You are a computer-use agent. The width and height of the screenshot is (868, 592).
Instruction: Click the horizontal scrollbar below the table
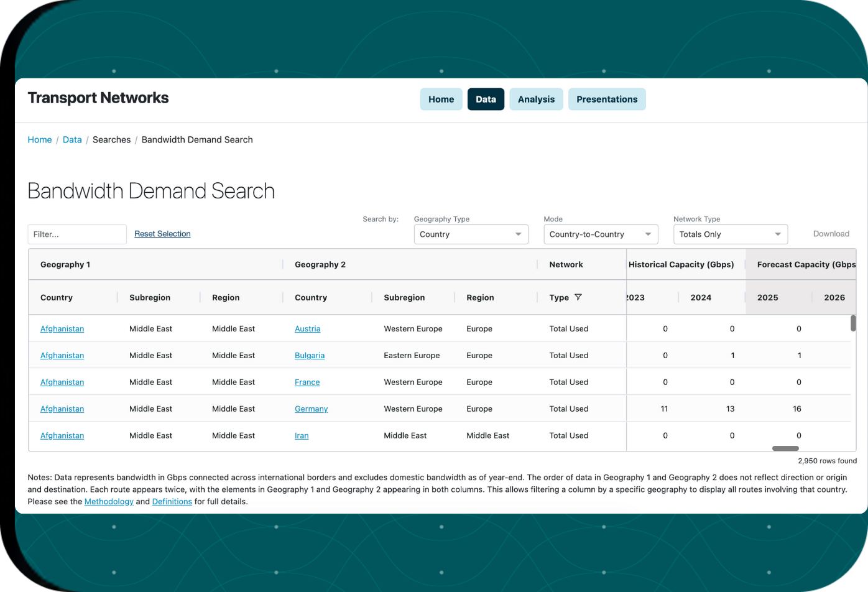pyautogui.click(x=785, y=448)
